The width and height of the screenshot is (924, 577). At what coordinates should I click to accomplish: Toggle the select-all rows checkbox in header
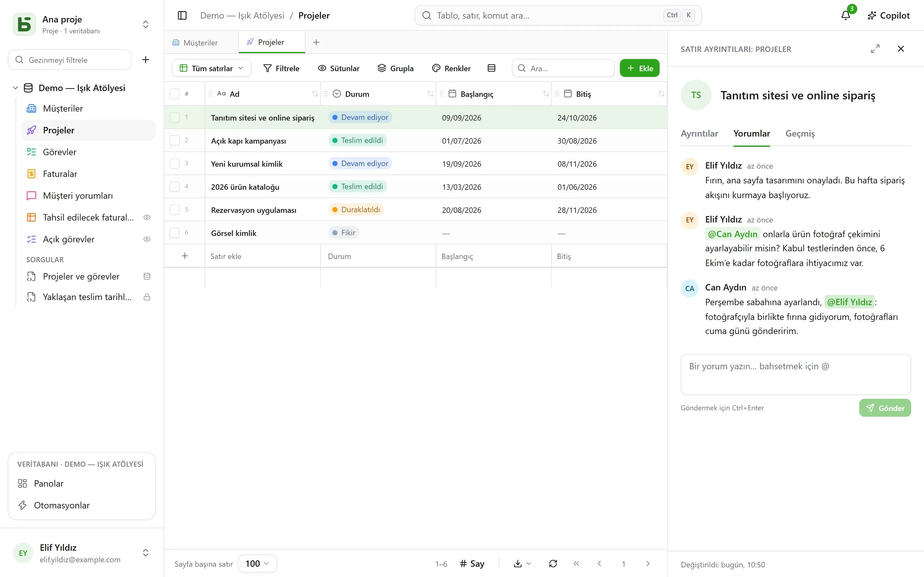(x=175, y=94)
